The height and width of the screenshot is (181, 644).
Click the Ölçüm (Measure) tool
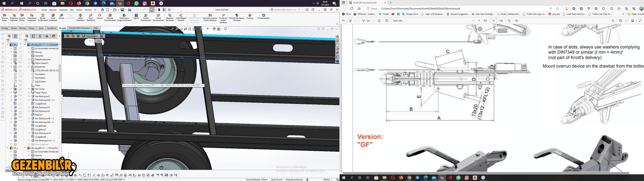[x=61, y=16]
